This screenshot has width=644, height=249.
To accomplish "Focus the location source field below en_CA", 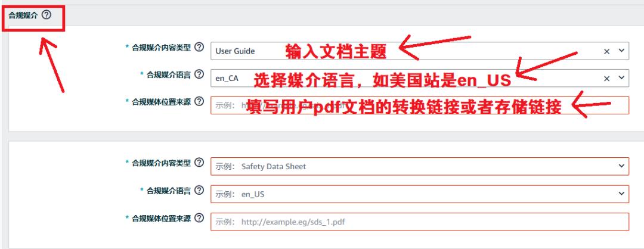I will [x=420, y=105].
